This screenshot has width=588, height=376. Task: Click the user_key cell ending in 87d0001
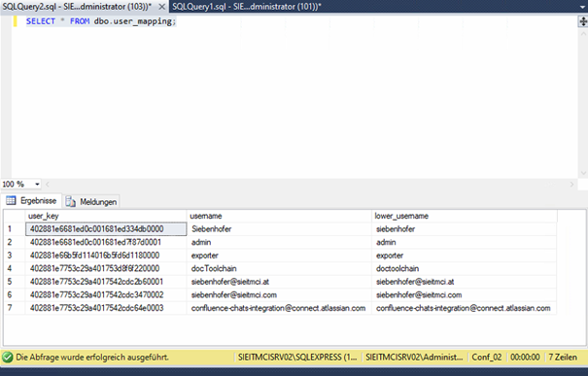pyautogui.click(x=106, y=242)
